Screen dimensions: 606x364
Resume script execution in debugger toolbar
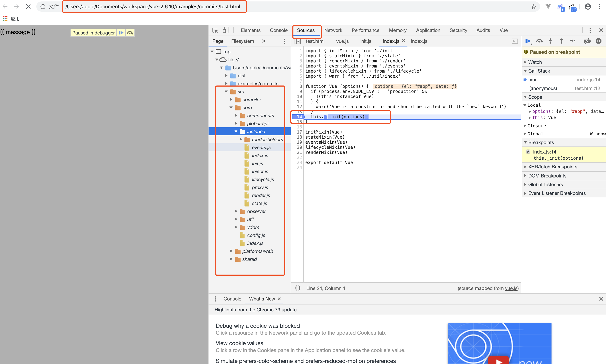point(527,41)
